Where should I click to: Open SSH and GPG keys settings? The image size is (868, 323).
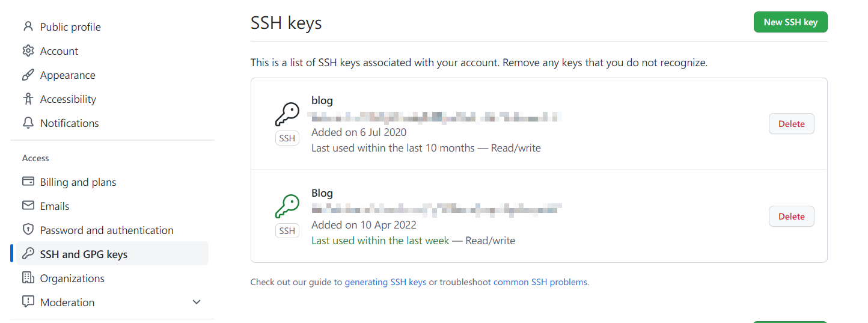(x=84, y=254)
